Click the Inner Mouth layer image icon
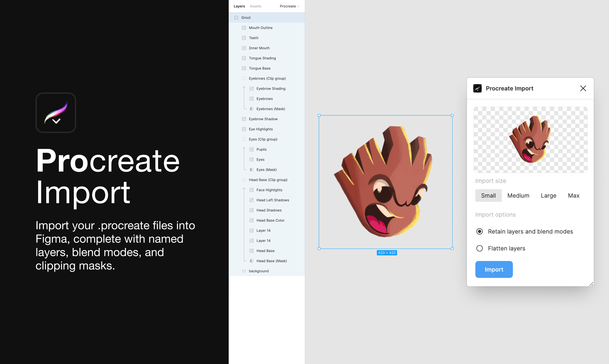Screen dimensions: 609x364 tap(244, 48)
